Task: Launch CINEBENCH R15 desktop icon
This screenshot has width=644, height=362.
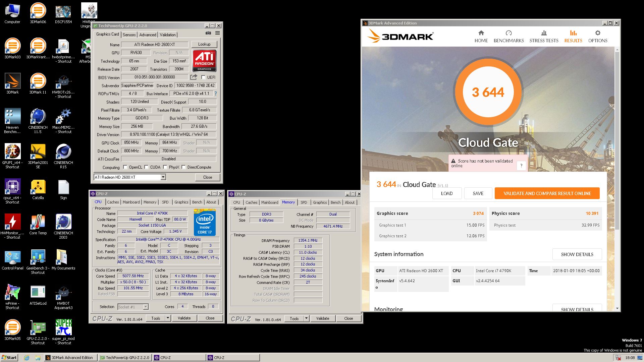Action: [x=63, y=157]
